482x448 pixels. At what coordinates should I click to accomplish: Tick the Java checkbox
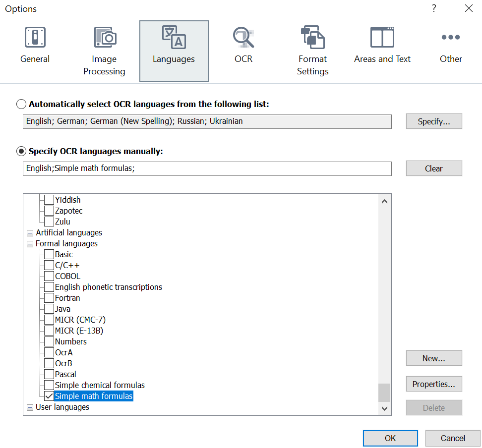tap(49, 309)
